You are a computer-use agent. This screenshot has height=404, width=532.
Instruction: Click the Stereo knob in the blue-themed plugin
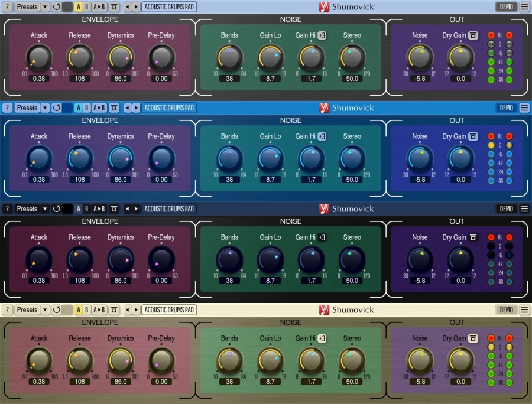coord(352,158)
